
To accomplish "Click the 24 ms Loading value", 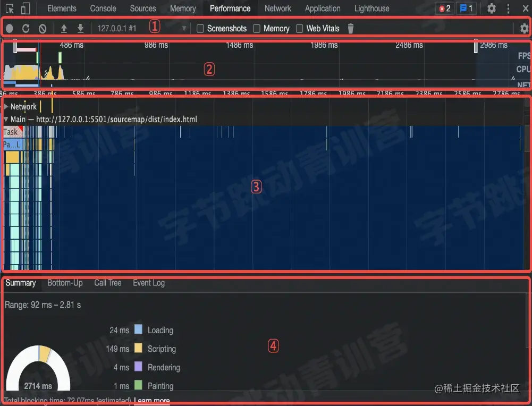I will (120, 330).
